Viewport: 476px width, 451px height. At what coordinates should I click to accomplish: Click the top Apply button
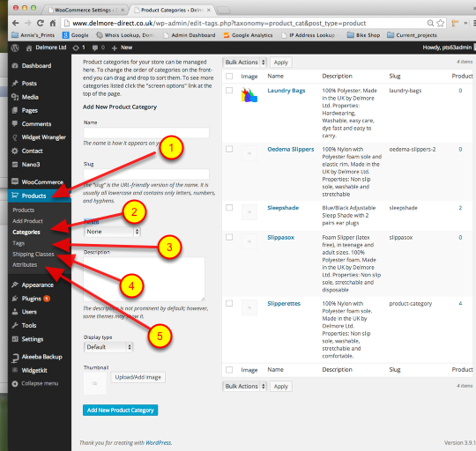(x=281, y=63)
